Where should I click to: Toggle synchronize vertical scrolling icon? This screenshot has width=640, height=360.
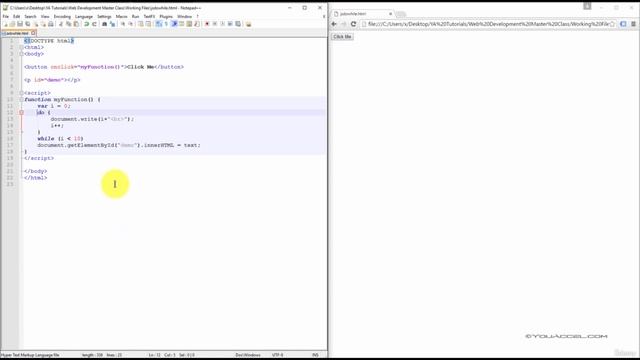[141, 24]
